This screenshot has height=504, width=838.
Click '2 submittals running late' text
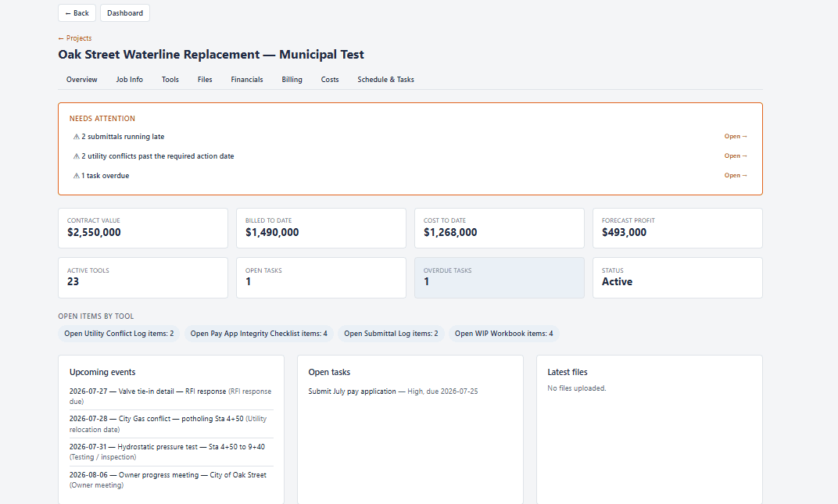pos(123,137)
